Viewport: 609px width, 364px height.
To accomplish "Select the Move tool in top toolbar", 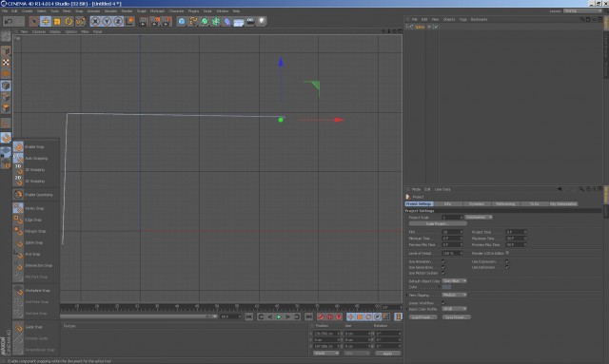I will click(46, 21).
